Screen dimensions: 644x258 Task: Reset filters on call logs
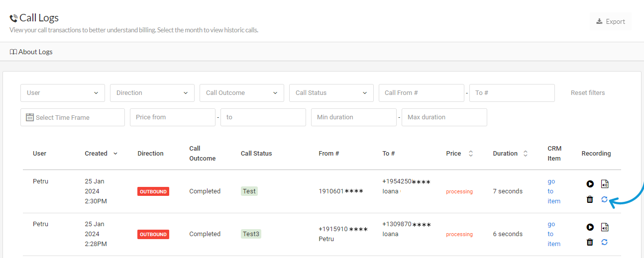click(588, 93)
